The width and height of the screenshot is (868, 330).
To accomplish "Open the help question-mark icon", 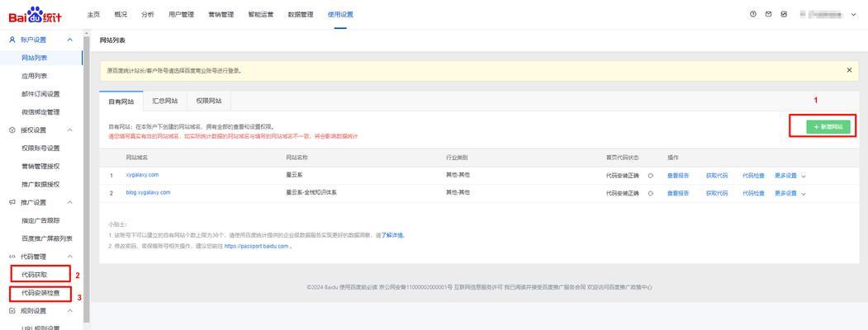I will click(x=753, y=14).
